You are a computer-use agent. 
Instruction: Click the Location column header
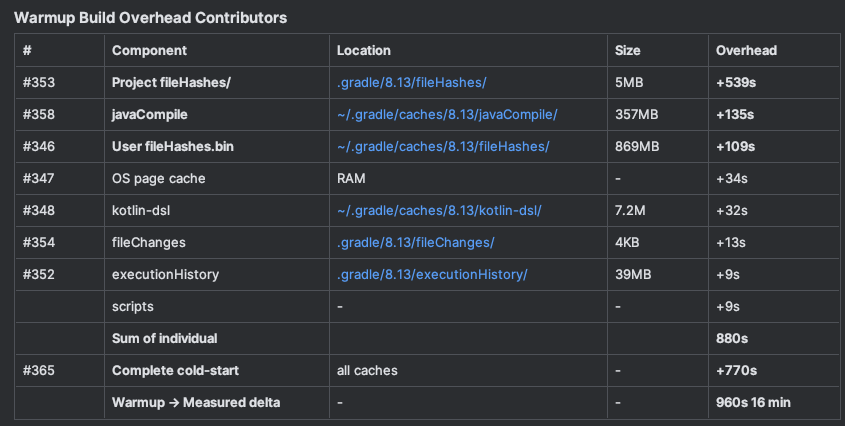tap(364, 50)
